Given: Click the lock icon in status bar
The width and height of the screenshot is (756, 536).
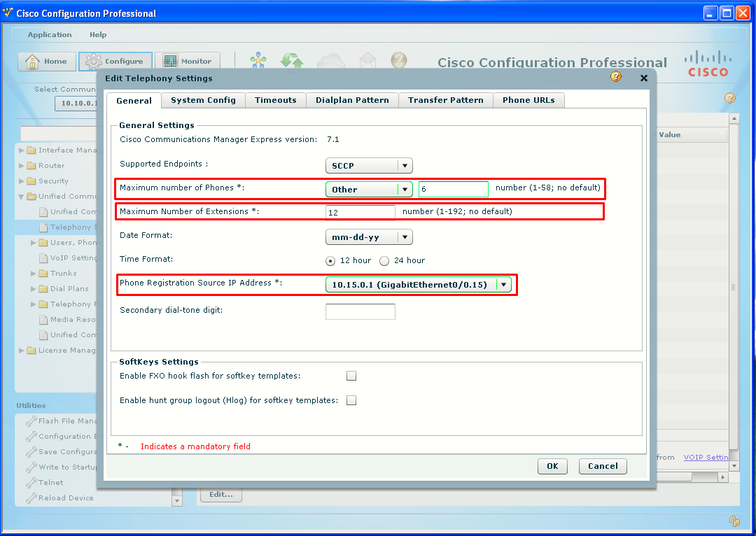Looking at the screenshot, I should [734, 521].
